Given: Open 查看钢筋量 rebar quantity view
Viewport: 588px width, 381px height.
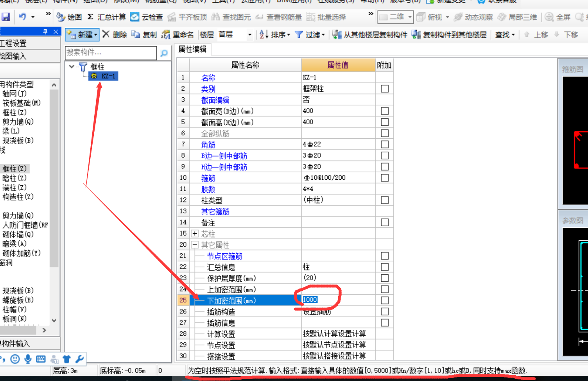Looking at the screenshot, I should pyautogui.click(x=279, y=17).
